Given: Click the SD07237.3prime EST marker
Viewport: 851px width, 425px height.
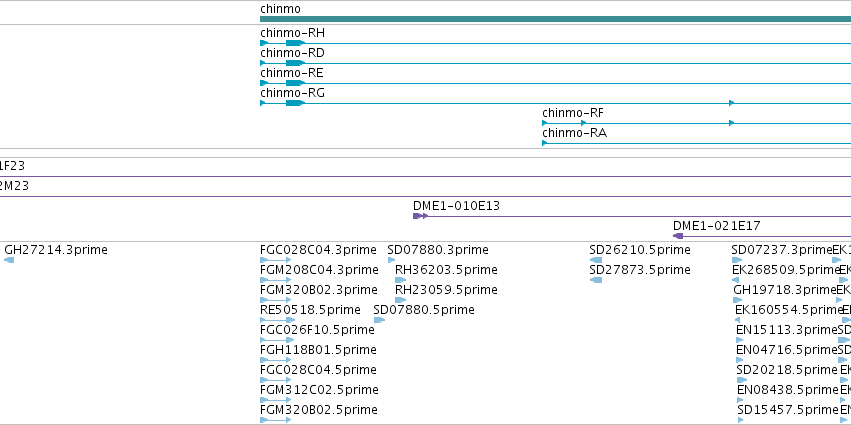Looking at the screenshot, I should [736, 260].
